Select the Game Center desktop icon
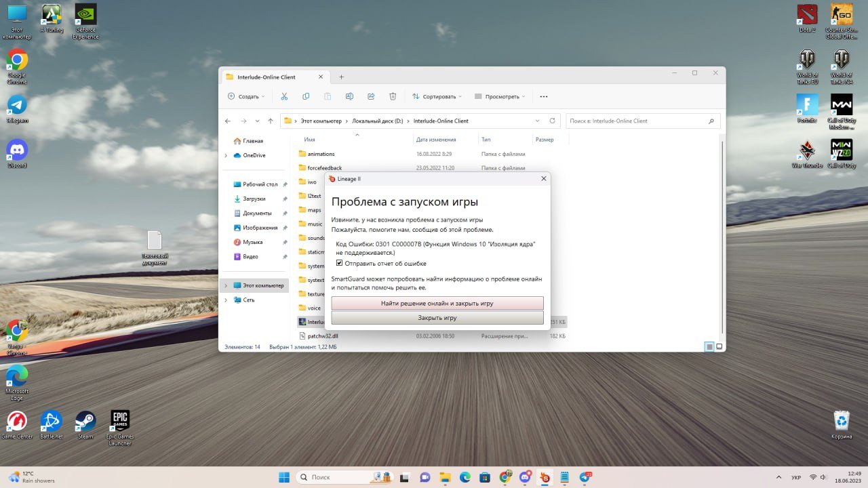The image size is (868, 488). pos(17,425)
